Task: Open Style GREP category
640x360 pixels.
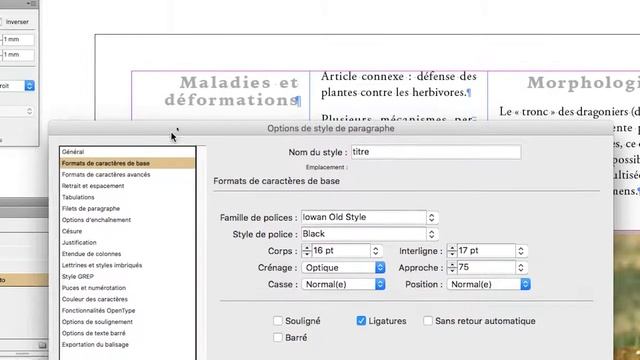Action: 78,276
